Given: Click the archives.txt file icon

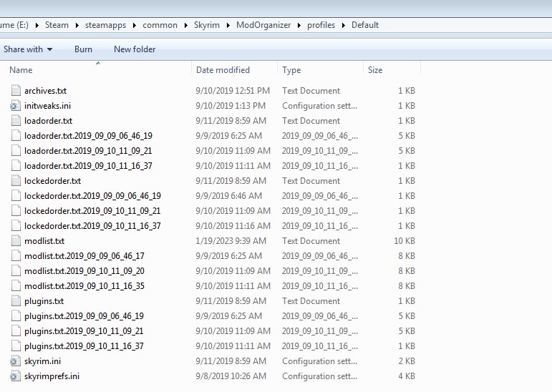Looking at the screenshot, I should tap(16, 90).
